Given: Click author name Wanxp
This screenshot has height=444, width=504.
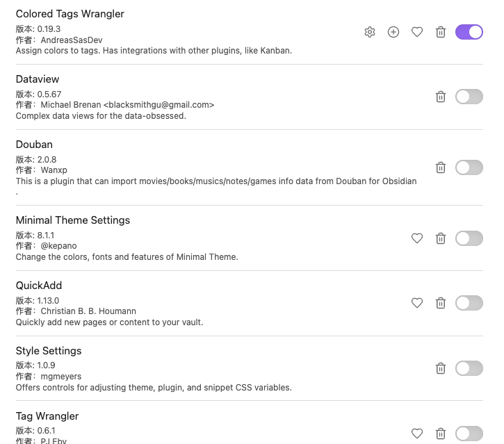Looking at the screenshot, I should coord(54,170).
